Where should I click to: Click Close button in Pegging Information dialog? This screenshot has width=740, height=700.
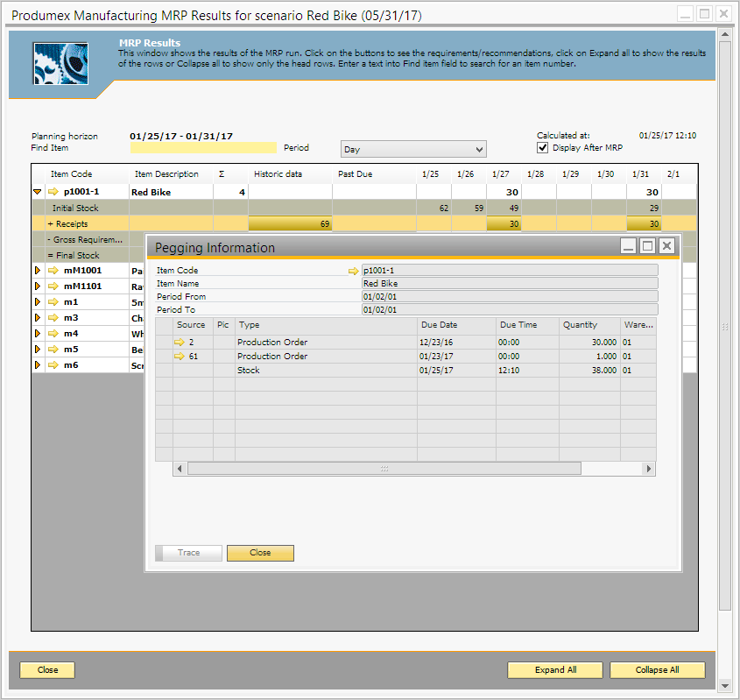[x=260, y=553]
